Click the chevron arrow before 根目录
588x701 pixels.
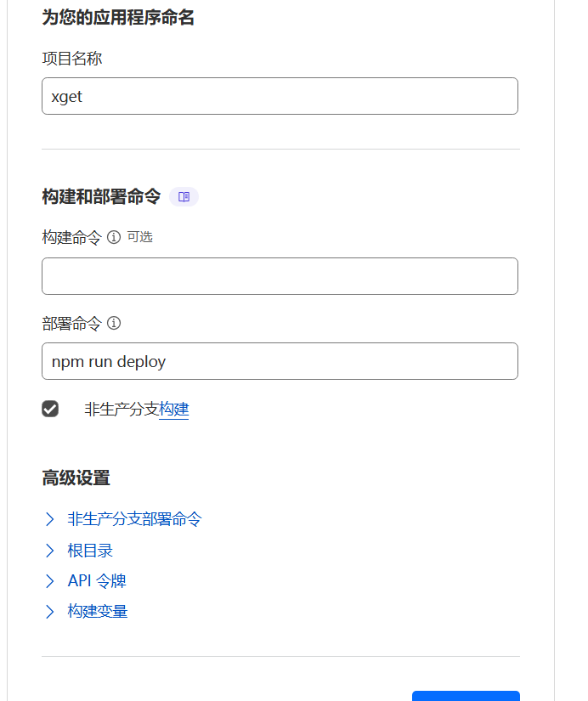[x=50, y=551]
